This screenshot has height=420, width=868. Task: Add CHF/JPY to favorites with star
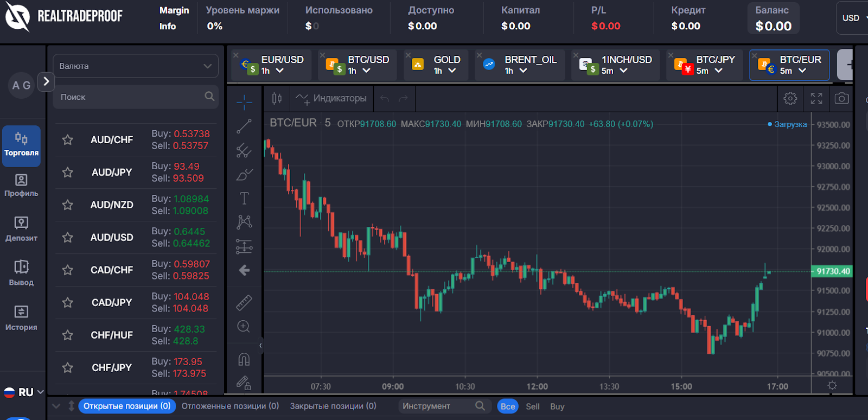coord(68,368)
